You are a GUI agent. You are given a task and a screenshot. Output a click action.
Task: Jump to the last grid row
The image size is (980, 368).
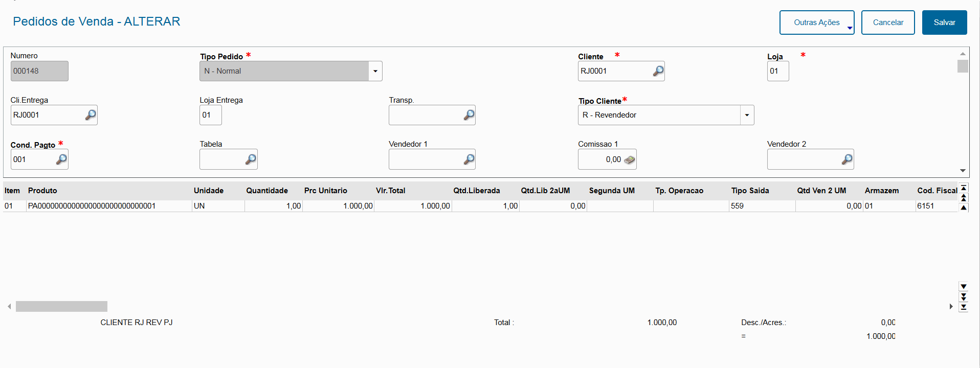pyautogui.click(x=964, y=307)
